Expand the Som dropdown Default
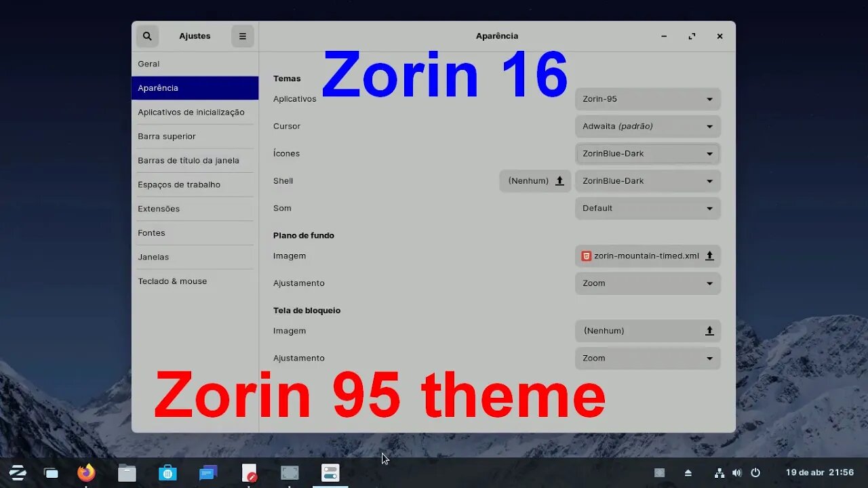Image resolution: width=868 pixels, height=488 pixels. 648,208
